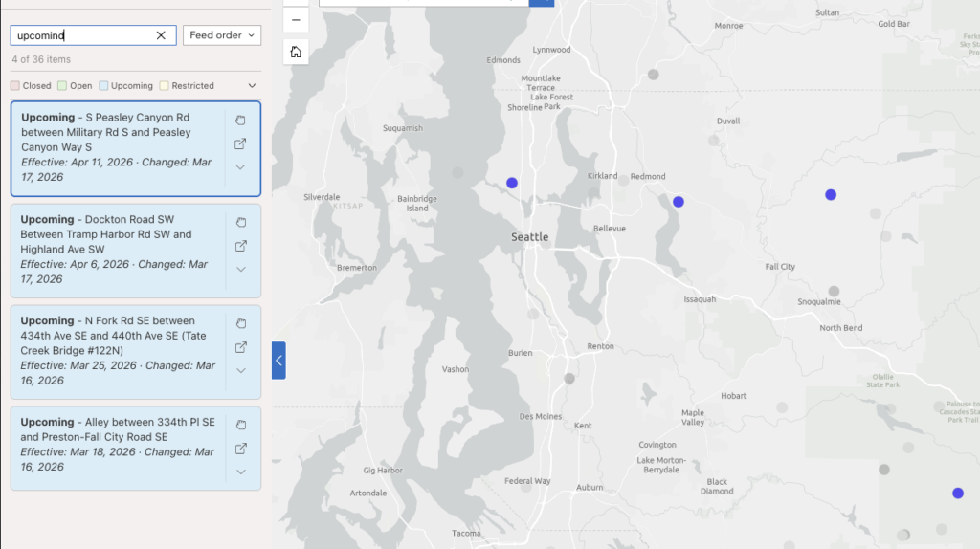Expand the status legend chevron
The height and width of the screenshot is (549, 980).
click(253, 86)
